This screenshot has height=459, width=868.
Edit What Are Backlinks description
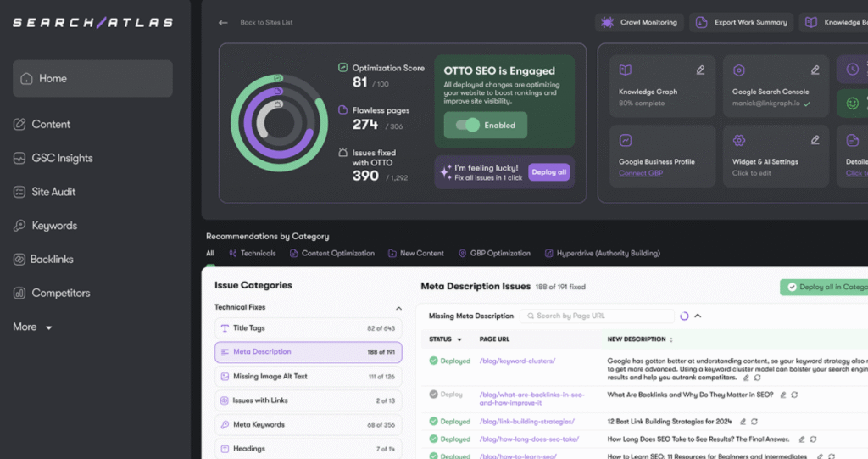click(x=782, y=395)
